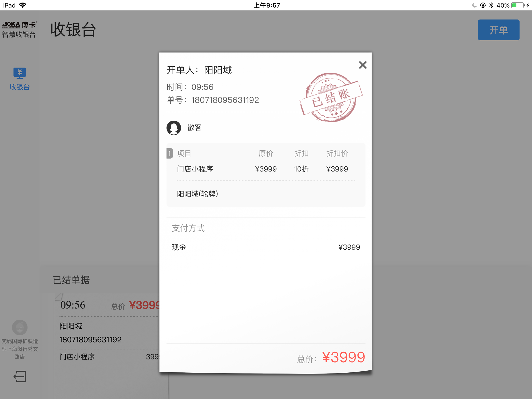
Task: Click the 已结单据 section heading
Action: (71, 280)
